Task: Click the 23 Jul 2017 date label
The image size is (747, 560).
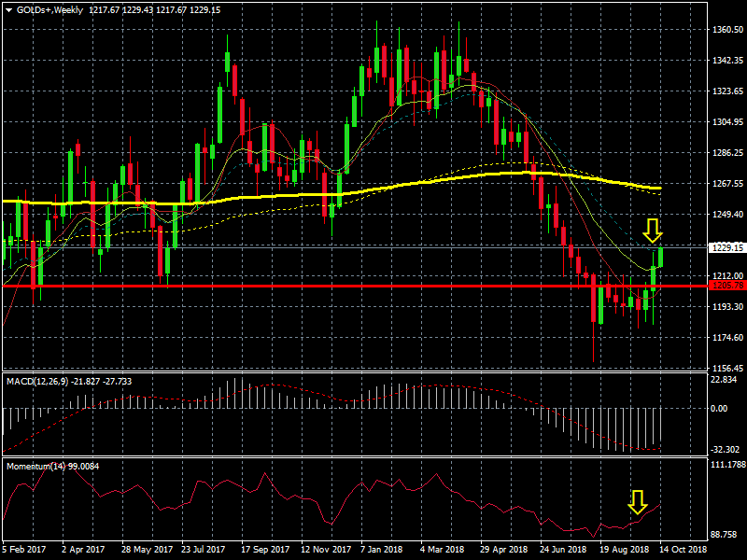Action: click(204, 550)
